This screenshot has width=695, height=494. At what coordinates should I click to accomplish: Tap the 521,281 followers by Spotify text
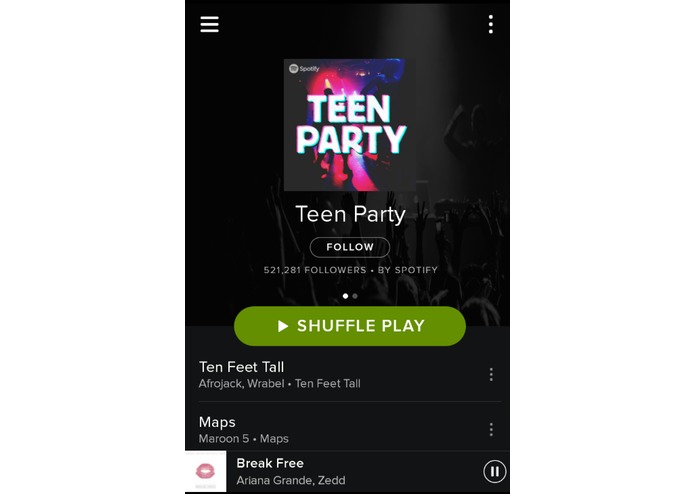click(351, 270)
